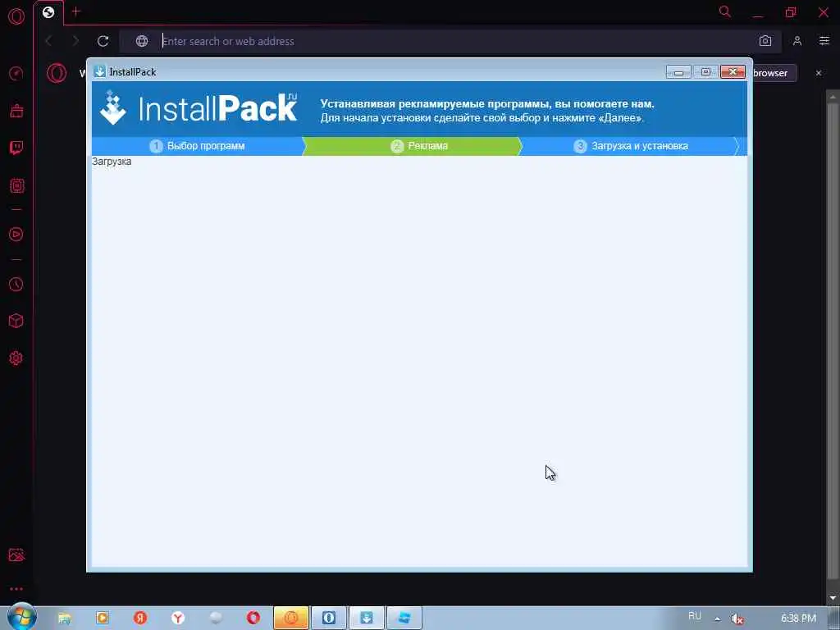
Task: Select the current globe browser tab
Action: [x=48, y=12]
